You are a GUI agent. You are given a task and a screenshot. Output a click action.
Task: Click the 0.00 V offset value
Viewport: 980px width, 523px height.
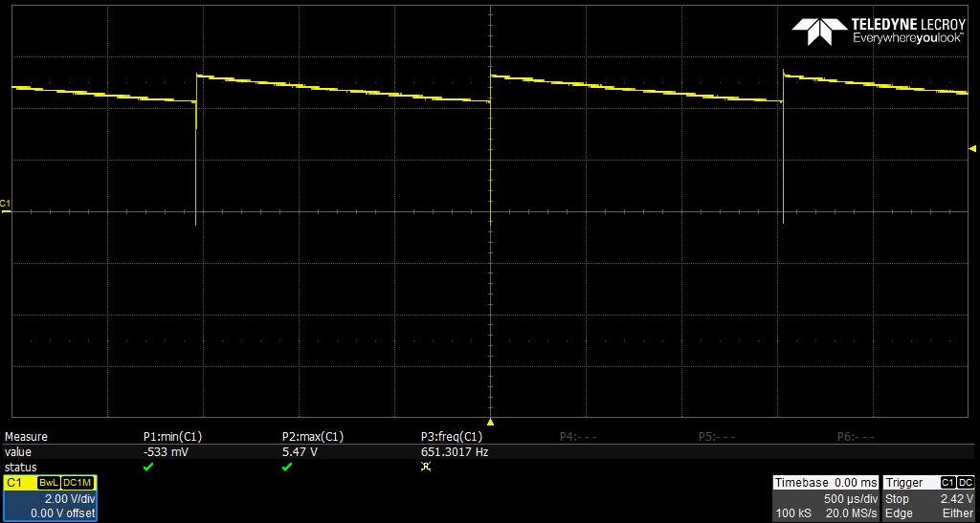tap(62, 513)
